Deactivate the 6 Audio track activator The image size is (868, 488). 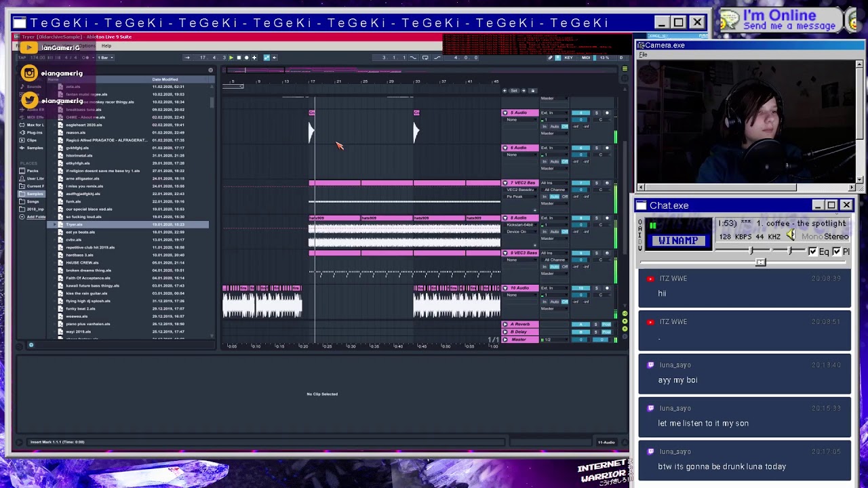click(580, 148)
